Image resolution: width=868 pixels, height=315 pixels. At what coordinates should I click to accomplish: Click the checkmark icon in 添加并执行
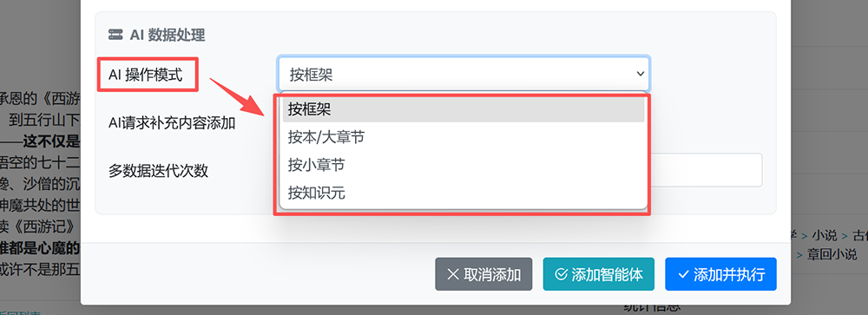click(683, 274)
